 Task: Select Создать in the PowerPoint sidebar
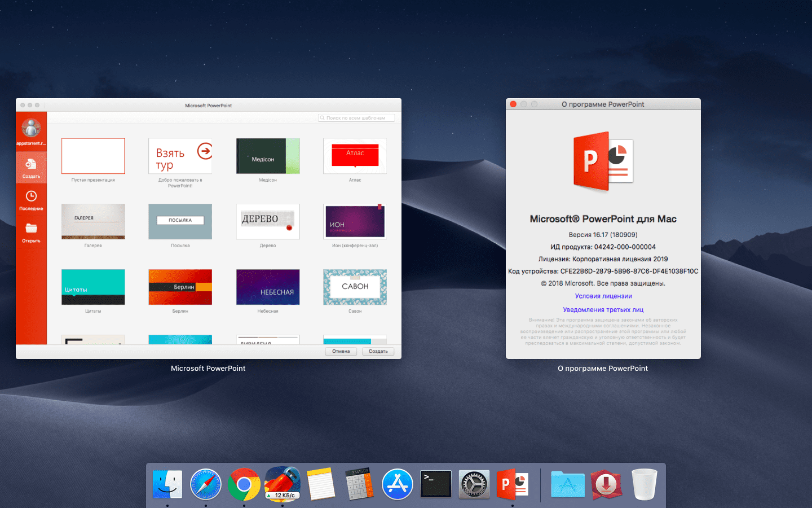(x=31, y=168)
